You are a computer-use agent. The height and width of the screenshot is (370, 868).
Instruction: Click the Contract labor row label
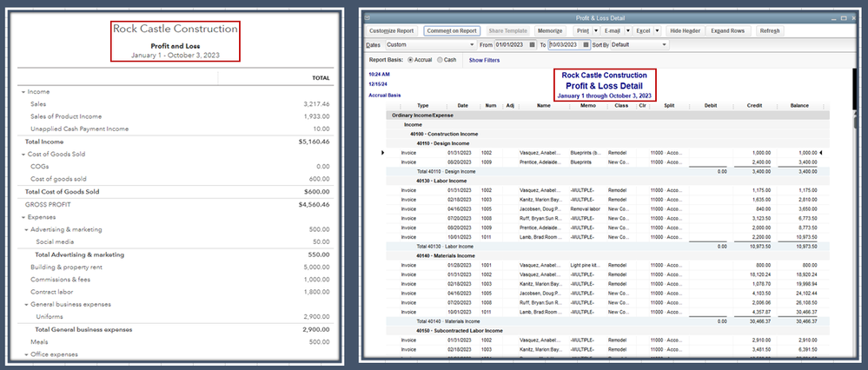tap(51, 292)
